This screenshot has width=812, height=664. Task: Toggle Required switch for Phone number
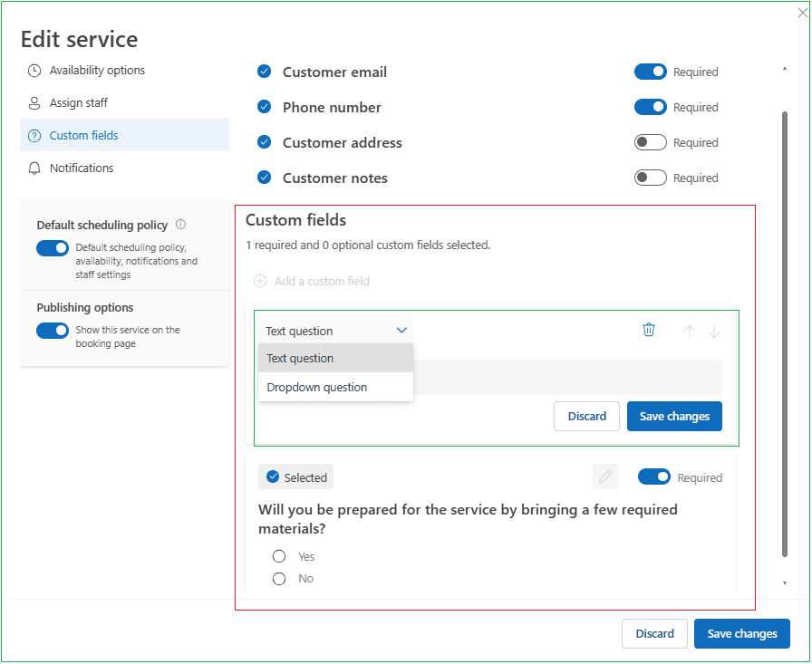click(651, 107)
